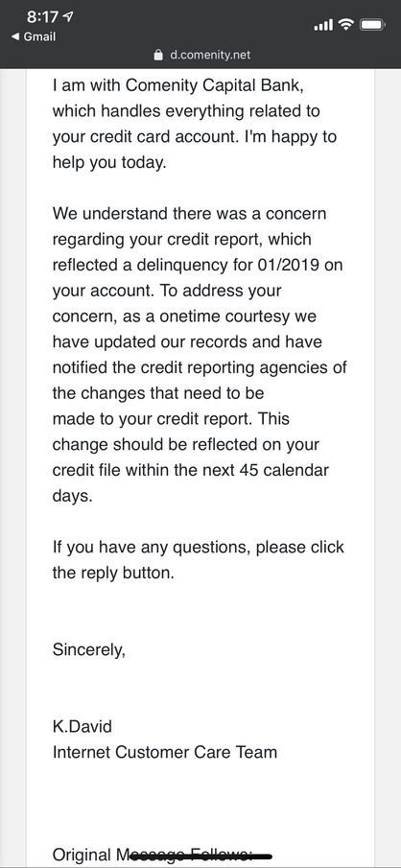401x868 pixels.
Task: Tap the location arrow next to the time
Action: (x=68, y=17)
